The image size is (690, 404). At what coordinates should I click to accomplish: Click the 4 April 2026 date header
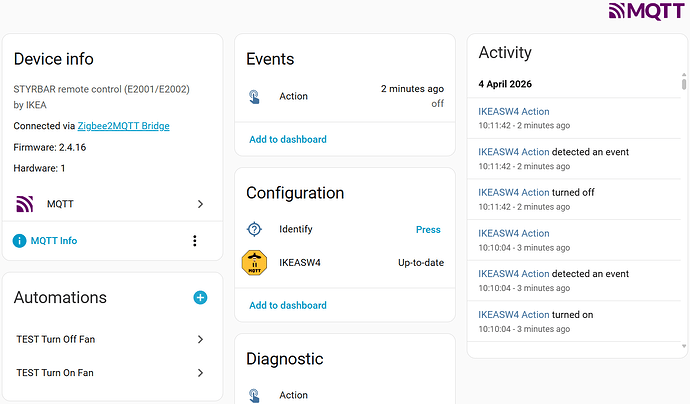505,84
